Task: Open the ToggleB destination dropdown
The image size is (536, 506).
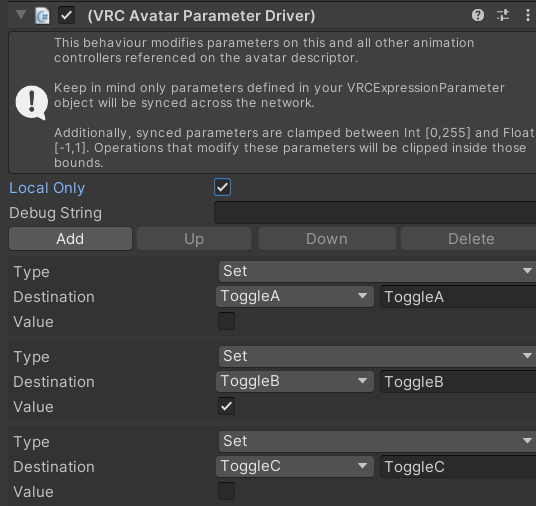Action: pyautogui.click(x=295, y=382)
